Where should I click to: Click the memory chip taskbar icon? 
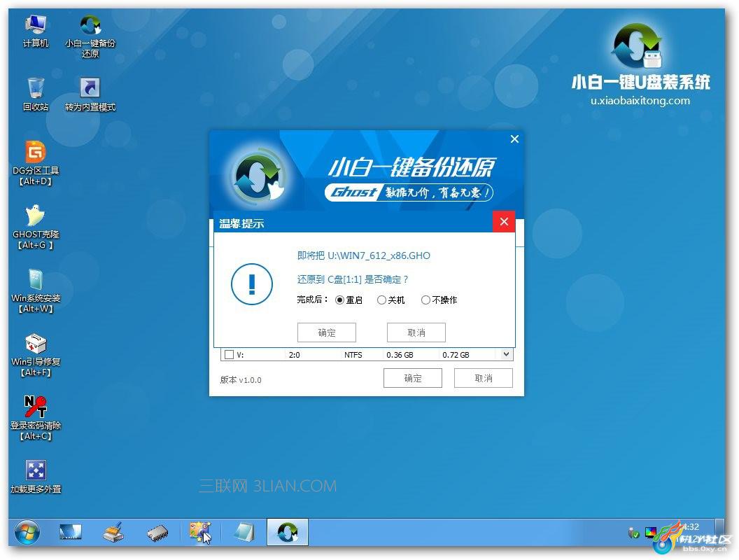click(x=157, y=533)
